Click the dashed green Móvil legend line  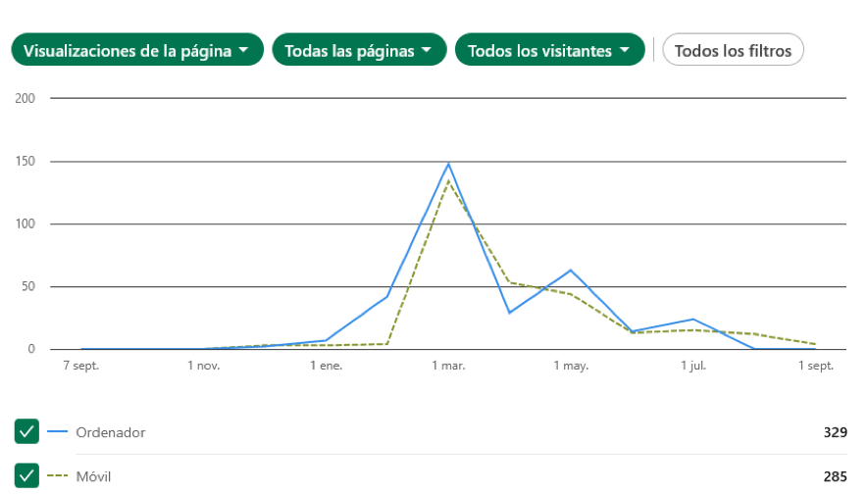click(58, 476)
